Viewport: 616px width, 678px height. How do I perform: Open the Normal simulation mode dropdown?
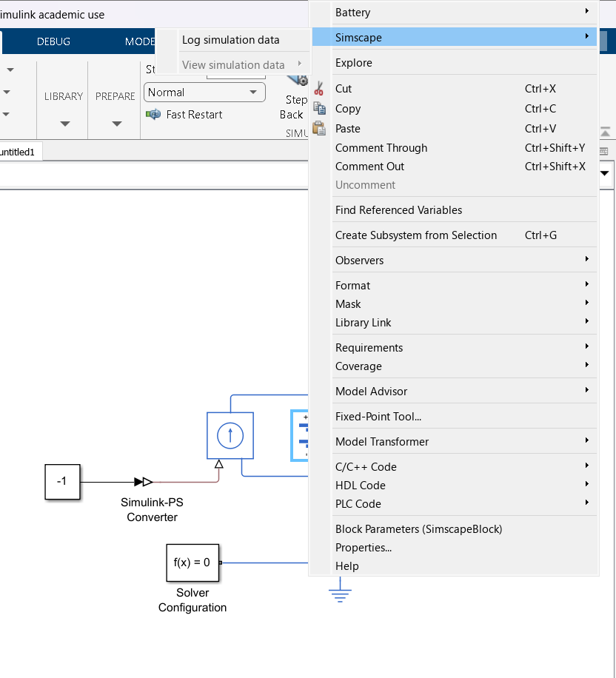(204, 92)
